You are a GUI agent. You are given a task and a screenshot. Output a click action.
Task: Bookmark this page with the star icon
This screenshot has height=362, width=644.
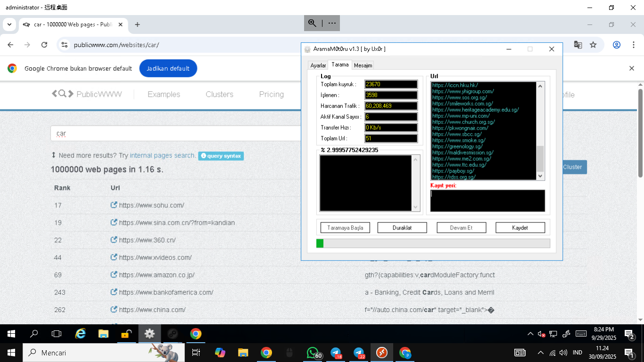pos(593,45)
